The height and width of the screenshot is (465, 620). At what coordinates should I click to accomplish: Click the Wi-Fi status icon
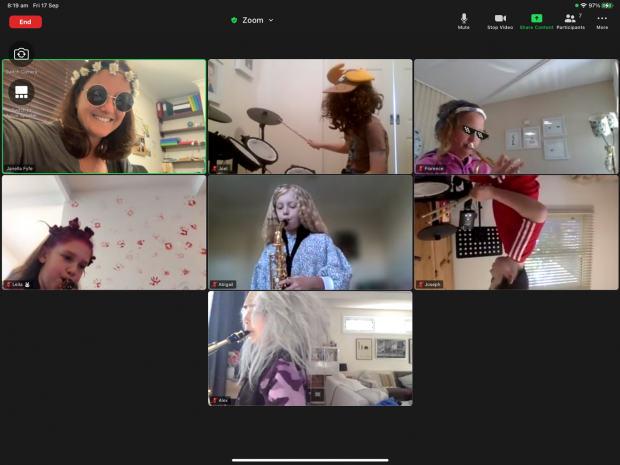[x=583, y=5]
